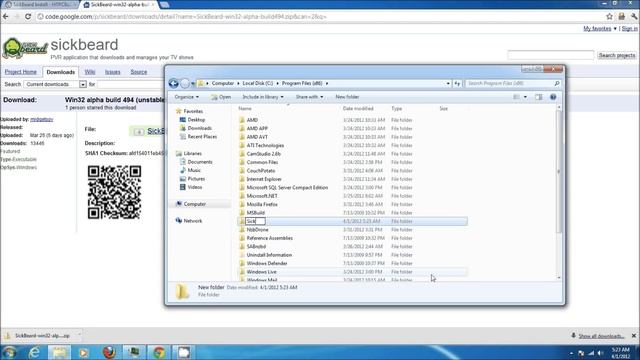The width and height of the screenshot is (640, 360).
Task: Click the QR code image
Action: pyautogui.click(x=114, y=192)
